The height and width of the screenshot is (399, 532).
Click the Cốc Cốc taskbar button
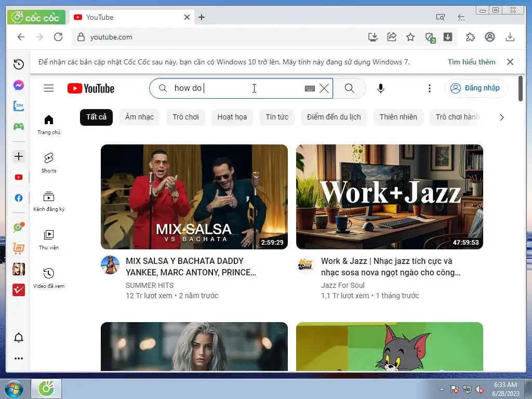tap(46, 389)
